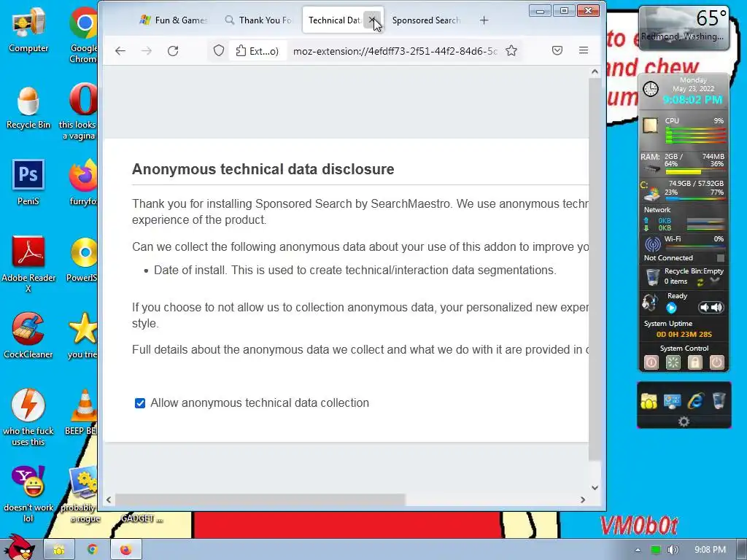This screenshot has height=560, width=747.
Task: Click the forward navigation arrow
Action: coord(146,51)
